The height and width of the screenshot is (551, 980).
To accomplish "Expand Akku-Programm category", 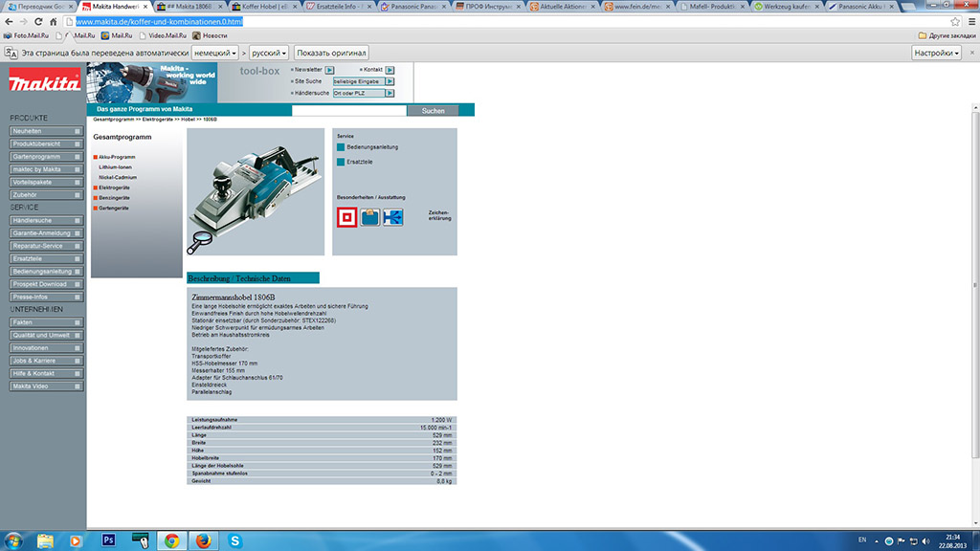I will click(116, 157).
